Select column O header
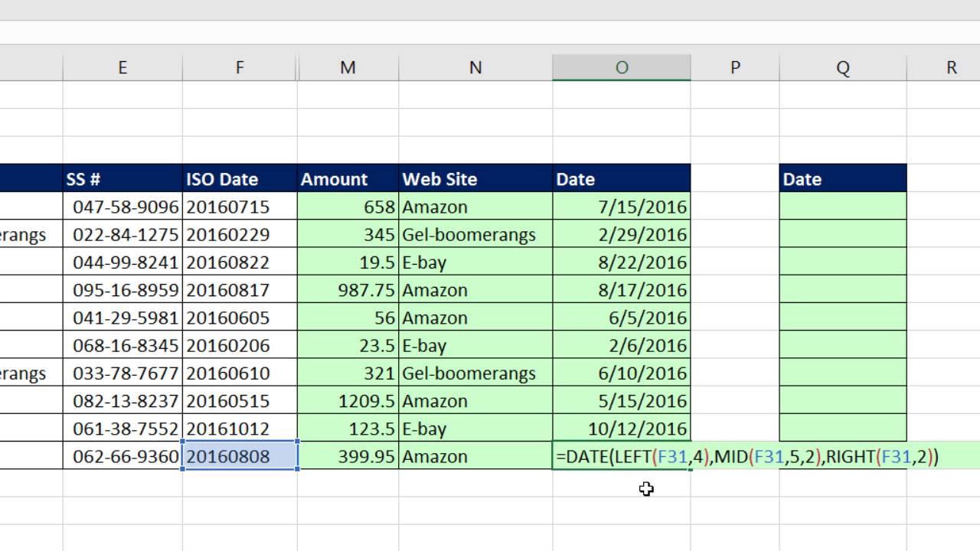The width and height of the screenshot is (980, 551). pyautogui.click(x=621, y=67)
